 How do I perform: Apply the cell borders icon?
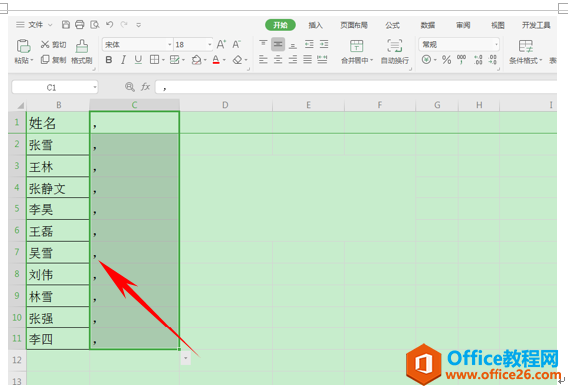coord(154,59)
